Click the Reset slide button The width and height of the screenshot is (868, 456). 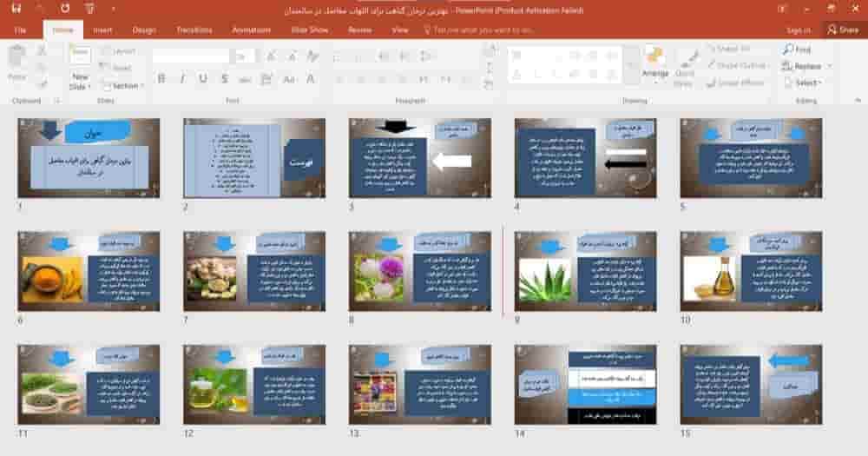(x=117, y=68)
